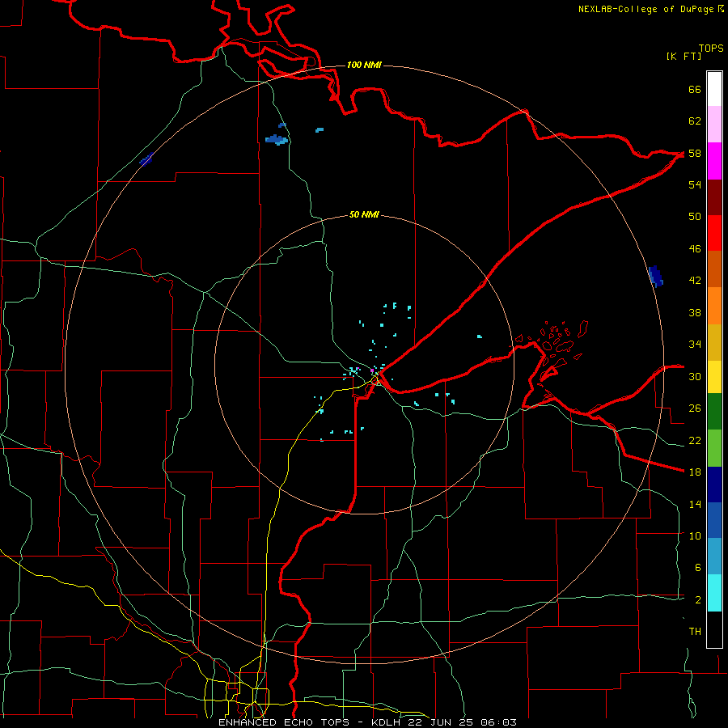Image resolution: width=728 pixels, height=728 pixels.
Task: Click the '50 NMI' range ring label
Action: point(364,214)
